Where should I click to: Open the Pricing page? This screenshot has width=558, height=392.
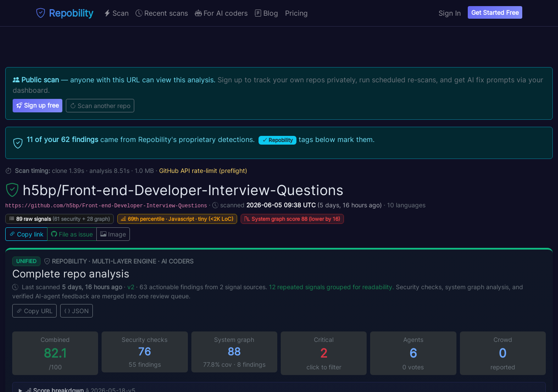296,13
